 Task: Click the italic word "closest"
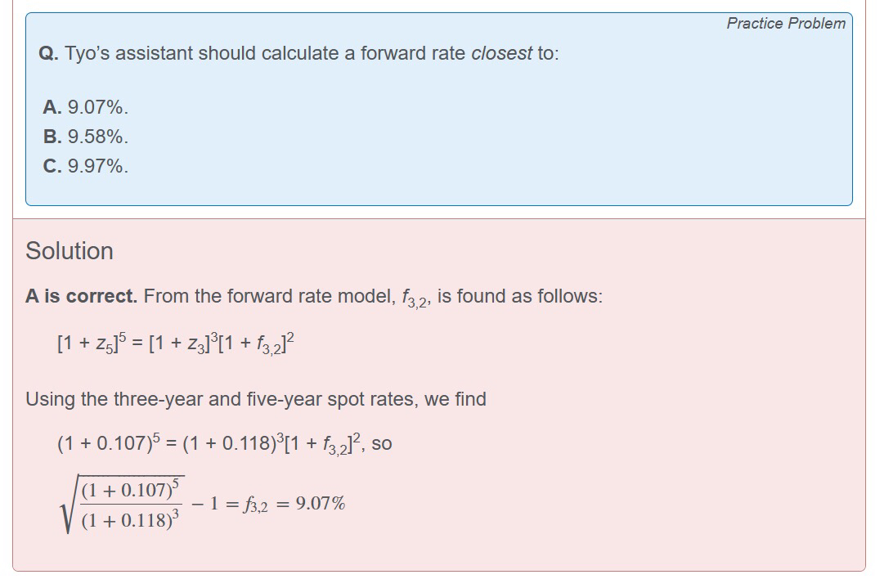point(502,54)
